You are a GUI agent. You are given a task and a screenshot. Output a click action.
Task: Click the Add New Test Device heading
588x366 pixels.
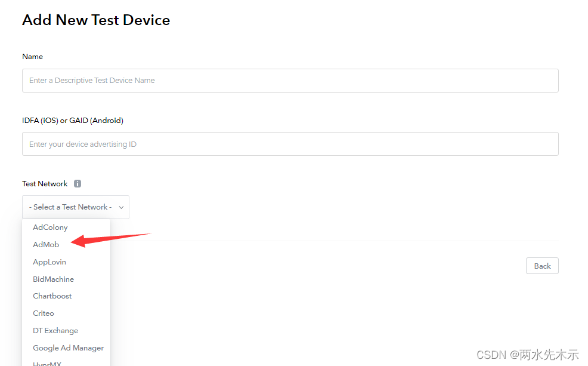[x=95, y=20]
